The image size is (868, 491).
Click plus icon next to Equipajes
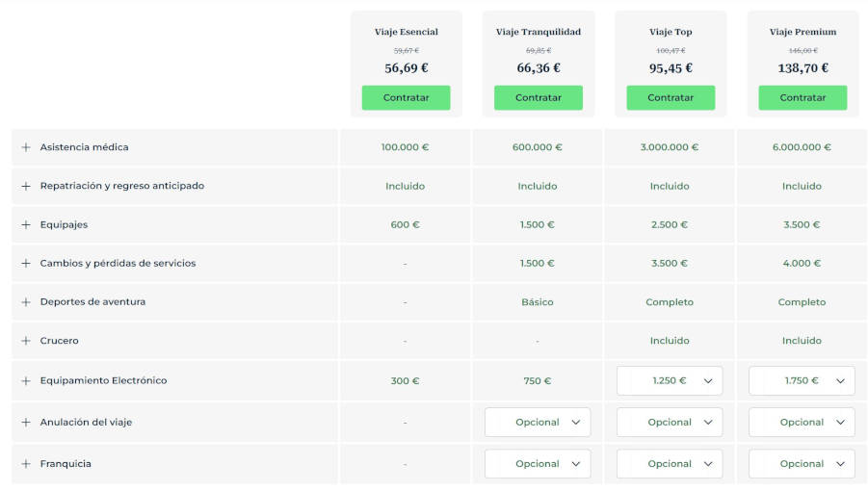(26, 224)
